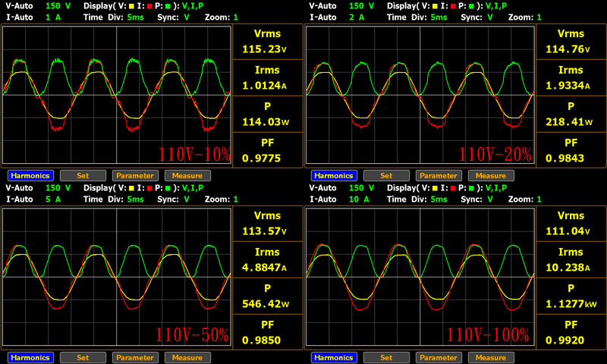The image size is (607, 364).
Task: Click red I swatch in 110V-100% panel header
Action: 453,188
